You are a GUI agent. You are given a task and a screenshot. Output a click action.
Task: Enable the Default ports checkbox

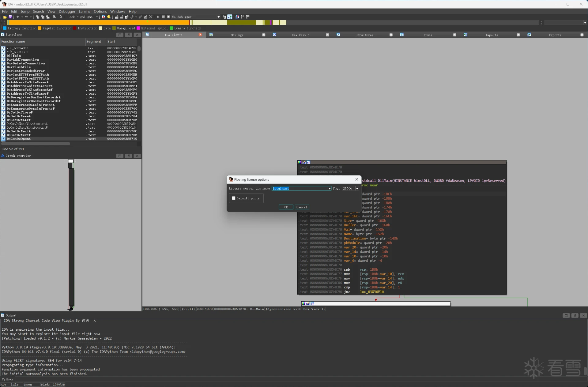[x=234, y=198]
